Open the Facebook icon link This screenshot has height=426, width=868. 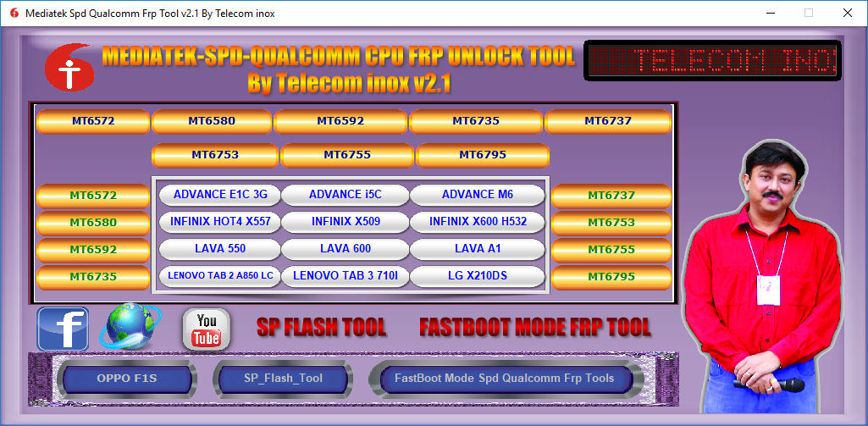pyautogui.click(x=64, y=329)
